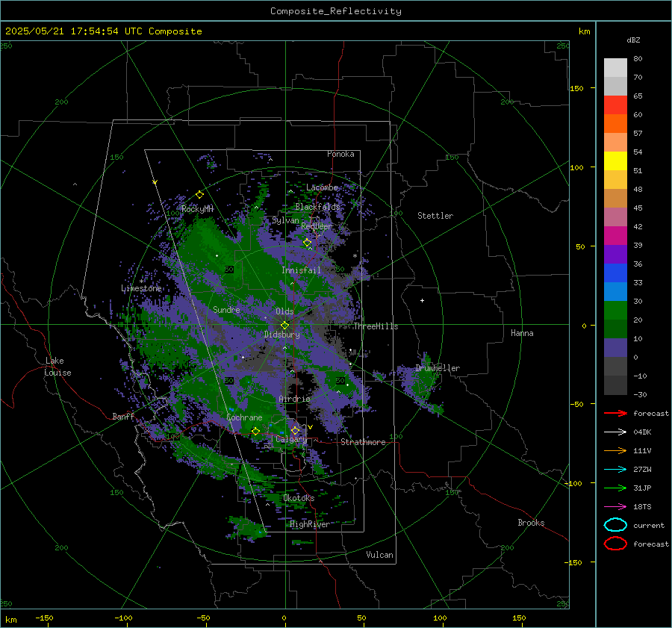The width and height of the screenshot is (672, 628).
Task: Click the 'Sylvan' map label
Action: 285,220
